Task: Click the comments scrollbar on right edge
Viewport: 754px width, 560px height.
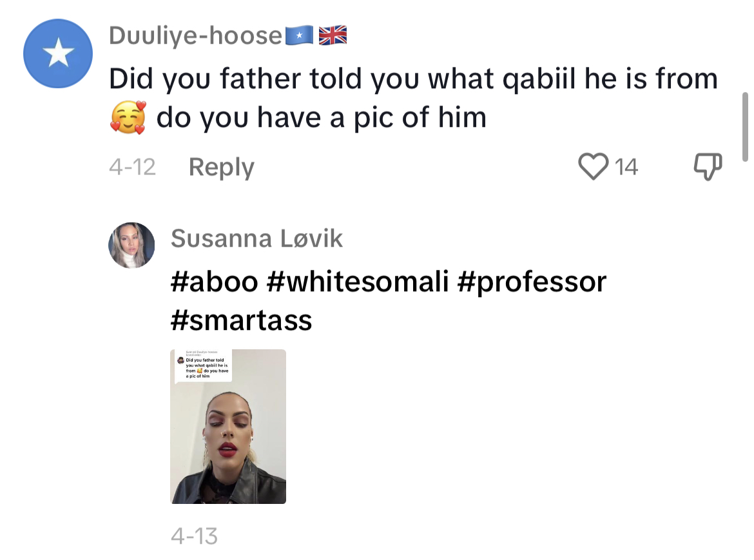Action: tap(745, 127)
